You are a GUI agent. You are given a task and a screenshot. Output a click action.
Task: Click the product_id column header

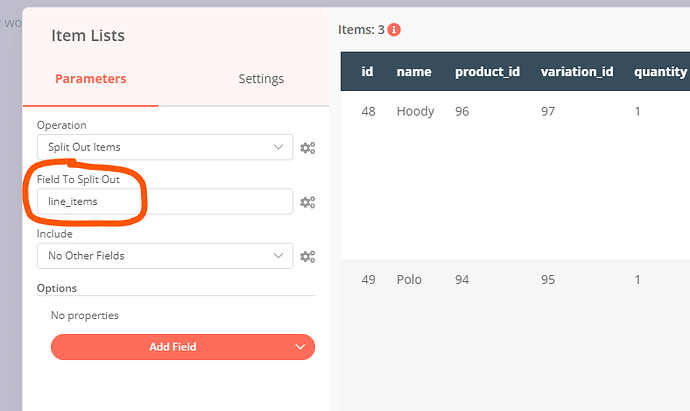click(x=487, y=71)
